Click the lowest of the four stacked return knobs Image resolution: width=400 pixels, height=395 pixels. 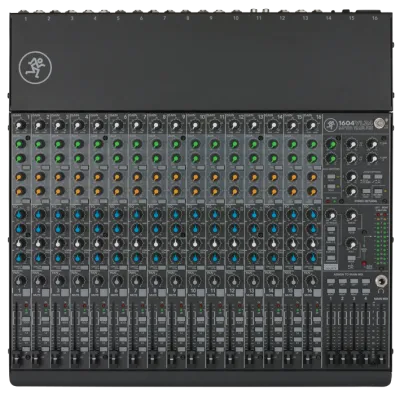[x=351, y=191]
